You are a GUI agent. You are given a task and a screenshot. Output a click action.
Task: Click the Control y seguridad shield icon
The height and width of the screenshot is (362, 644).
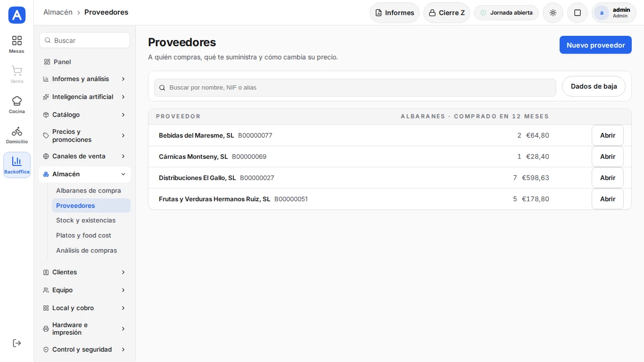46,349
